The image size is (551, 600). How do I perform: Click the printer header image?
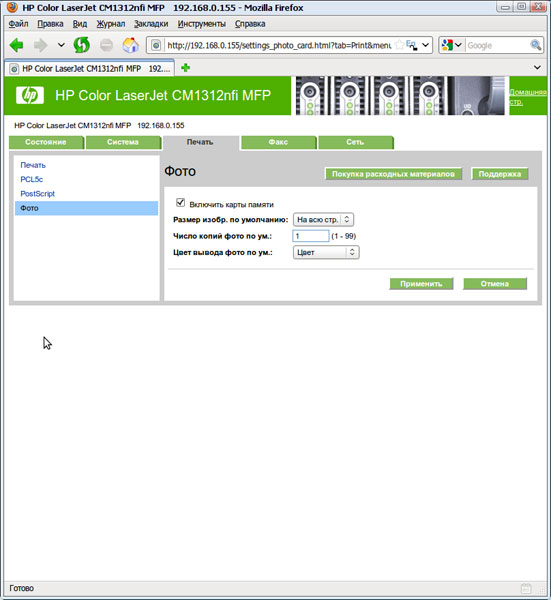tap(400, 95)
